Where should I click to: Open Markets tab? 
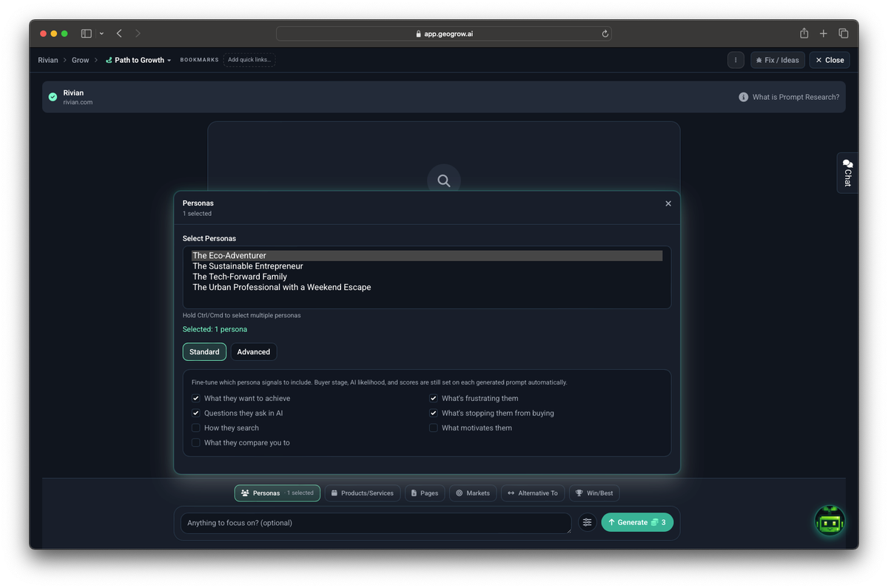click(473, 493)
